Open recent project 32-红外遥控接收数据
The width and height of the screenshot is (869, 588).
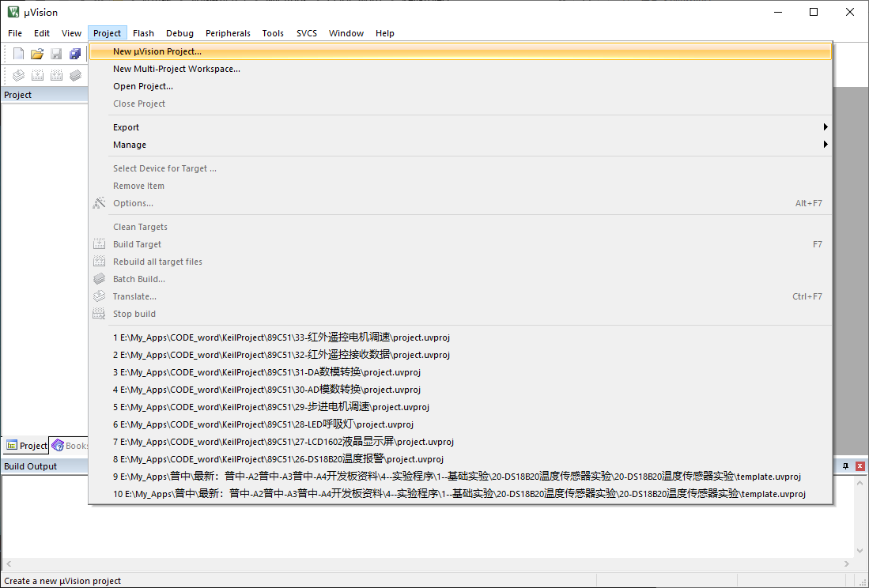coord(460,355)
